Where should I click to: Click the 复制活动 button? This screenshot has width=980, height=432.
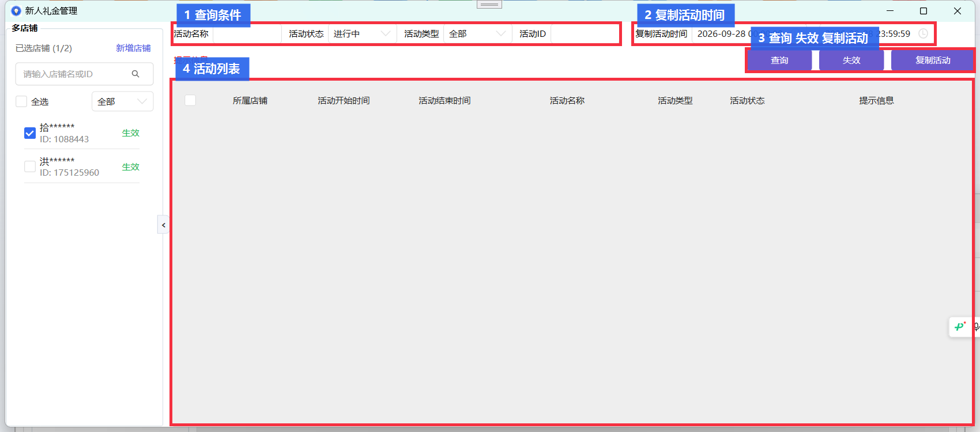pos(933,60)
